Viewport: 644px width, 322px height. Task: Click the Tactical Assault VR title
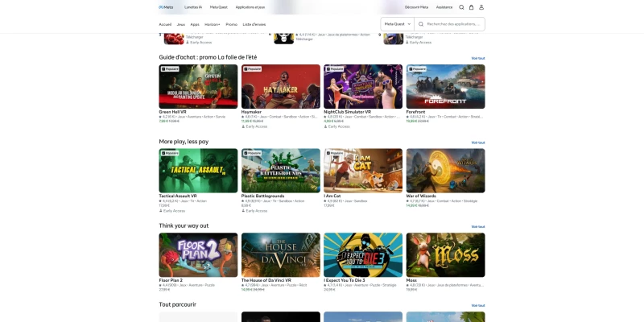click(178, 196)
